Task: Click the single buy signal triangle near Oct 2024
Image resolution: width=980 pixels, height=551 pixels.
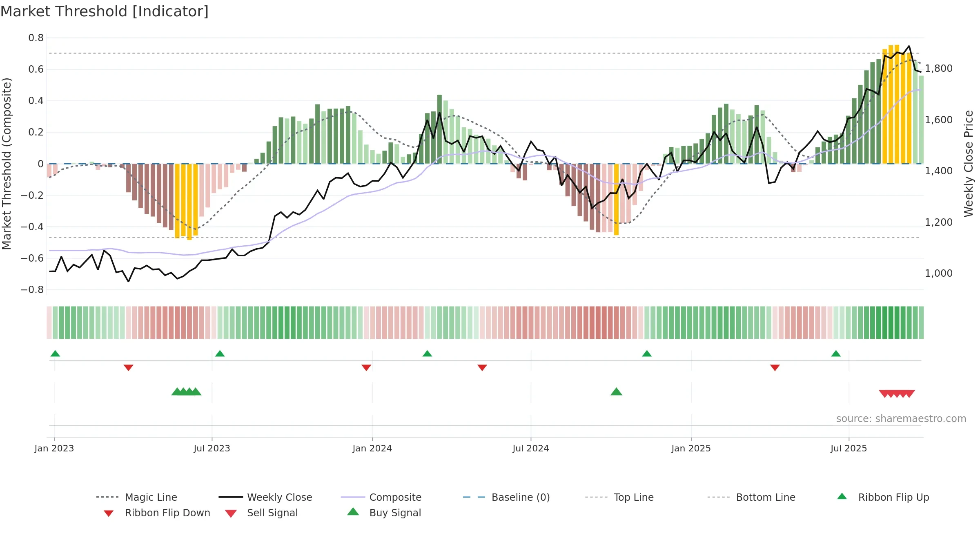Action: pos(616,392)
